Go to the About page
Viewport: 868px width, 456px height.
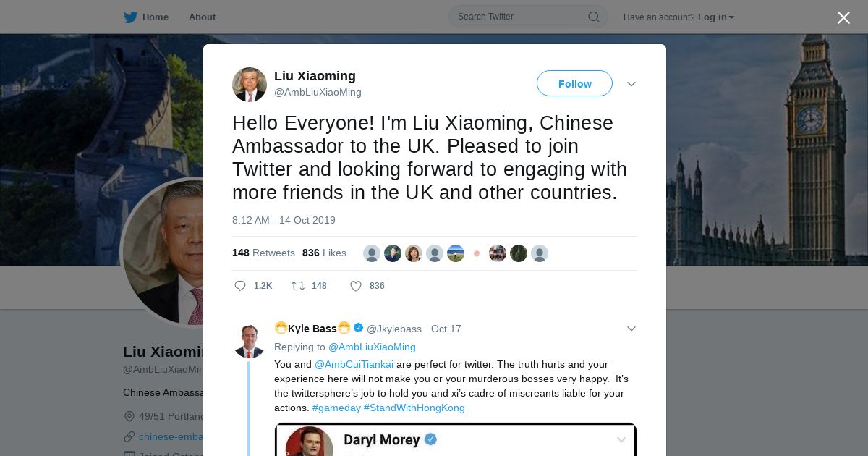pos(202,17)
